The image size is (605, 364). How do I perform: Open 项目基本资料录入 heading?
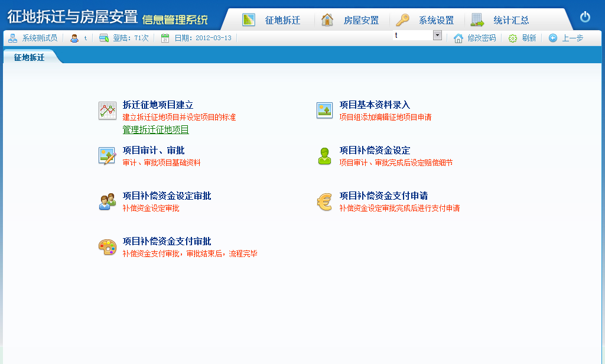pos(375,105)
